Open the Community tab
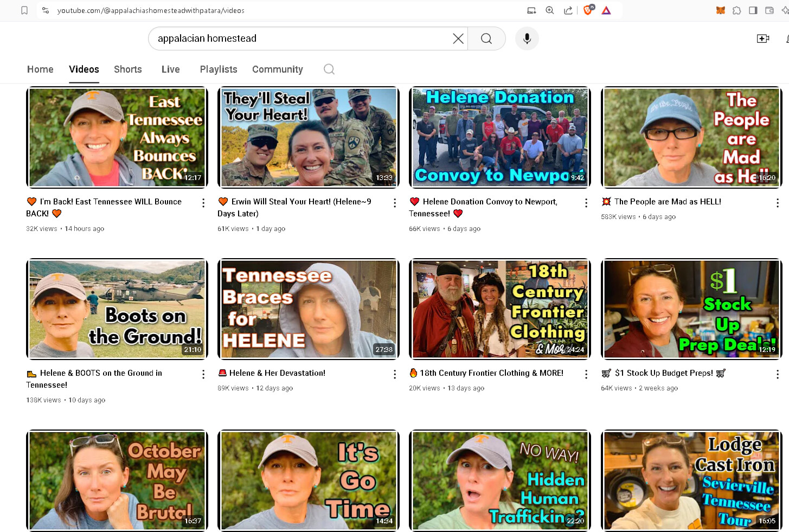This screenshot has width=789, height=532. 278,69
